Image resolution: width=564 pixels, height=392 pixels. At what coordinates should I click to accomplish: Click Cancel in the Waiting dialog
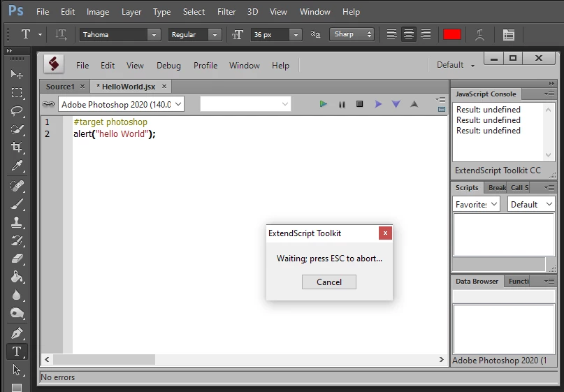point(329,282)
